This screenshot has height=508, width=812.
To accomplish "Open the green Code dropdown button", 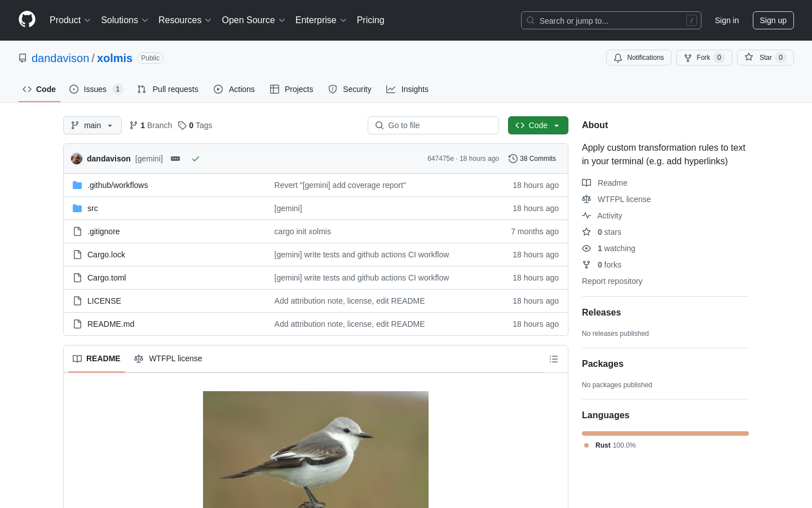I will coord(538,125).
